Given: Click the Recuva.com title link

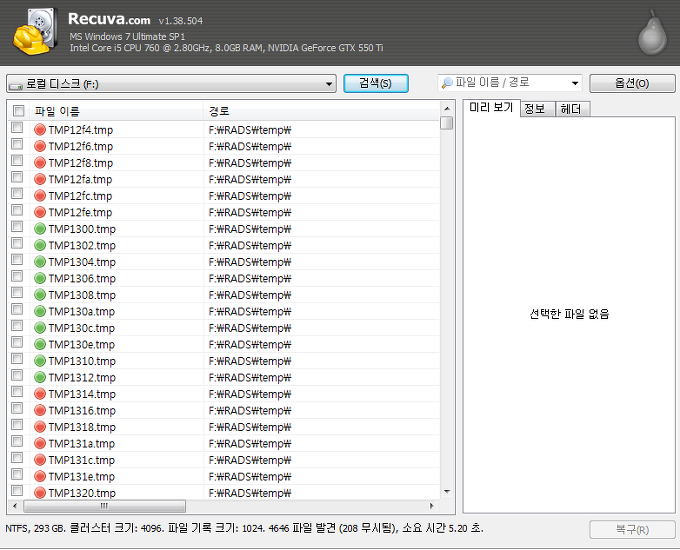Looking at the screenshot, I should 109,19.
